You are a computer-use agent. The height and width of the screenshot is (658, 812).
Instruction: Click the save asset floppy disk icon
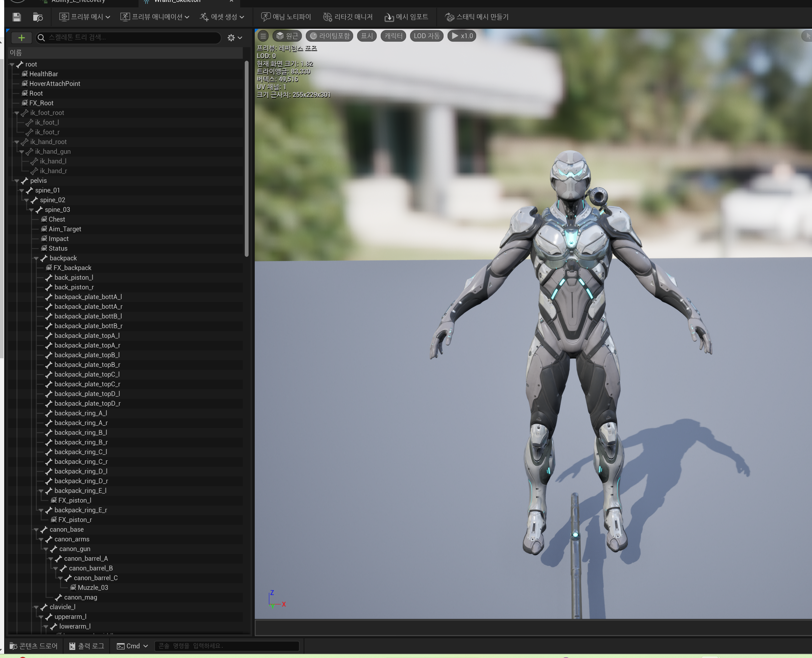coord(16,17)
